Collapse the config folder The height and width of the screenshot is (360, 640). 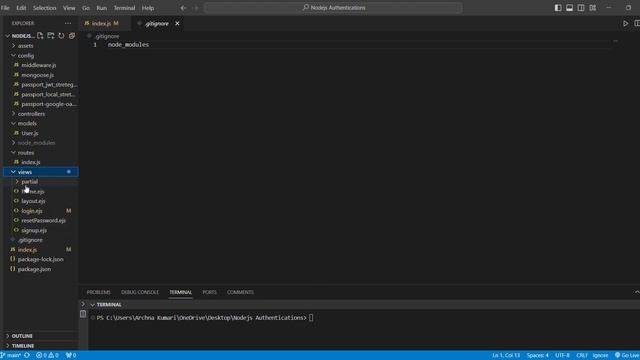[26, 56]
